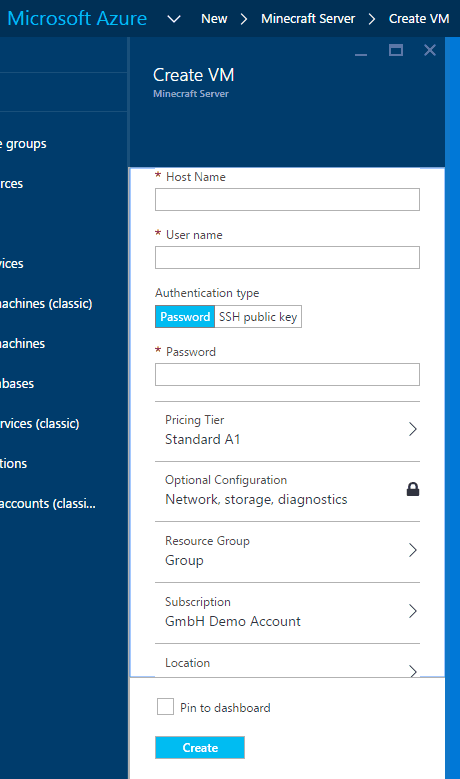Image resolution: width=460 pixels, height=779 pixels.
Task: Check Pin to dashboard
Action: click(x=165, y=706)
